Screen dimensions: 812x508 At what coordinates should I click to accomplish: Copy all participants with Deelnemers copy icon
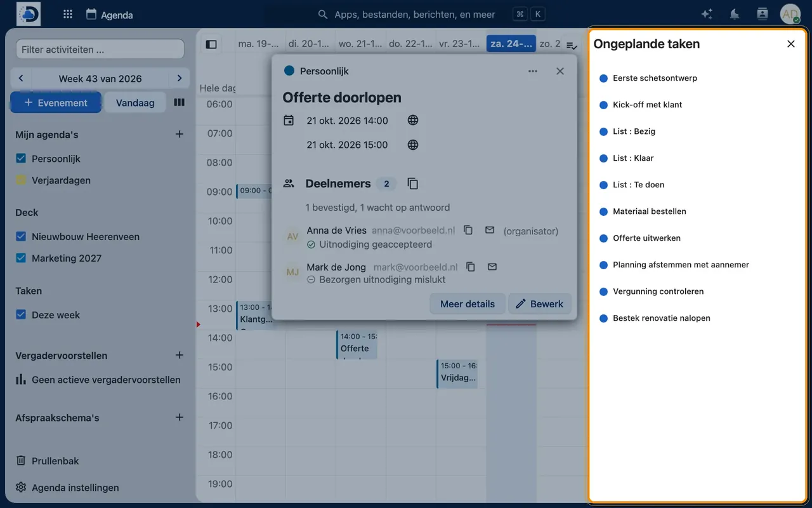coord(413,184)
